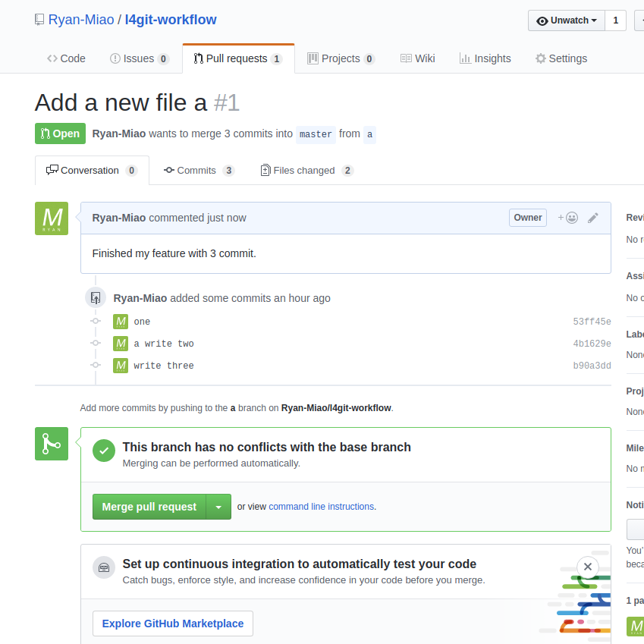Image resolution: width=644 pixels, height=644 pixels.
Task: Open the Ryan-Miao owner link in header
Action: pos(81,20)
